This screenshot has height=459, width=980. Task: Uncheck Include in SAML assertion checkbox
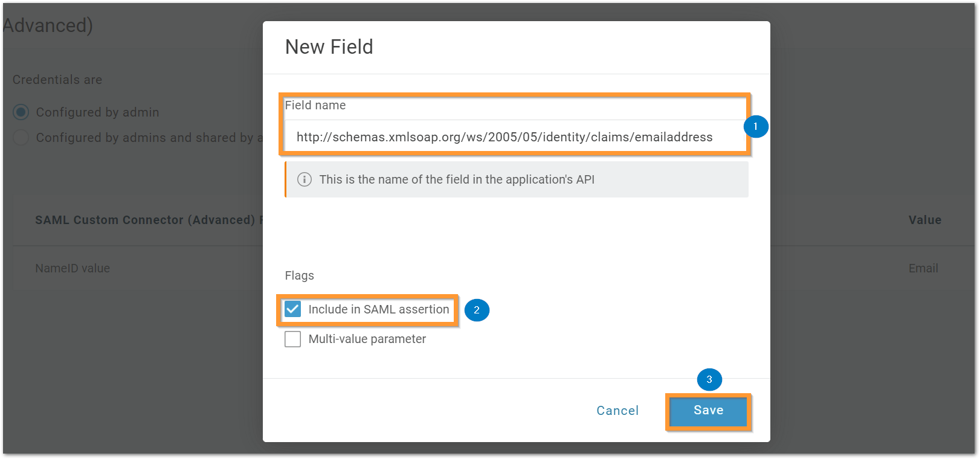pos(293,309)
